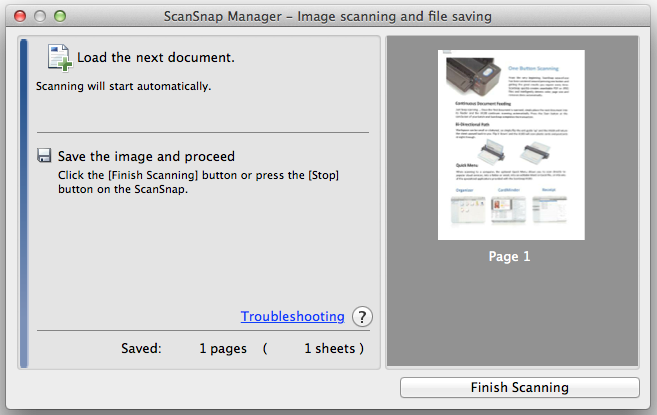Click the 'Scanning will start automatically.' text

(x=123, y=86)
